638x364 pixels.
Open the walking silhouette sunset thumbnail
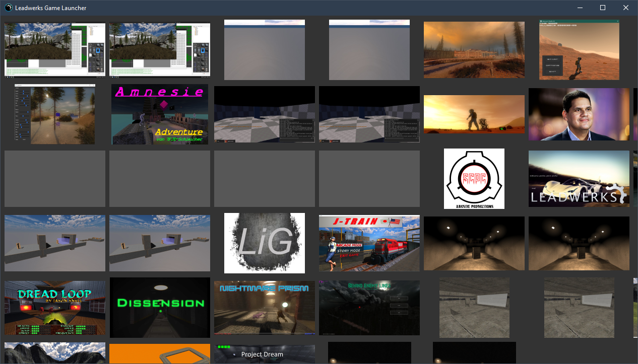[x=474, y=114]
